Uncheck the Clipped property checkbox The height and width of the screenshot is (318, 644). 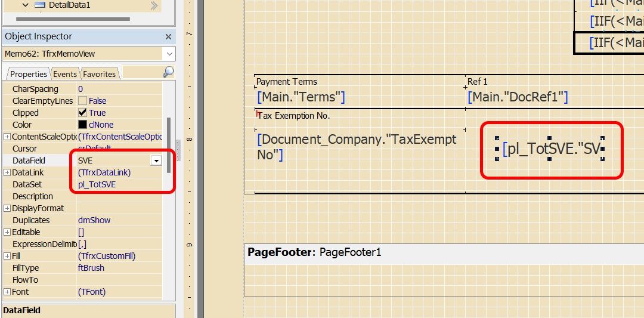[x=82, y=113]
